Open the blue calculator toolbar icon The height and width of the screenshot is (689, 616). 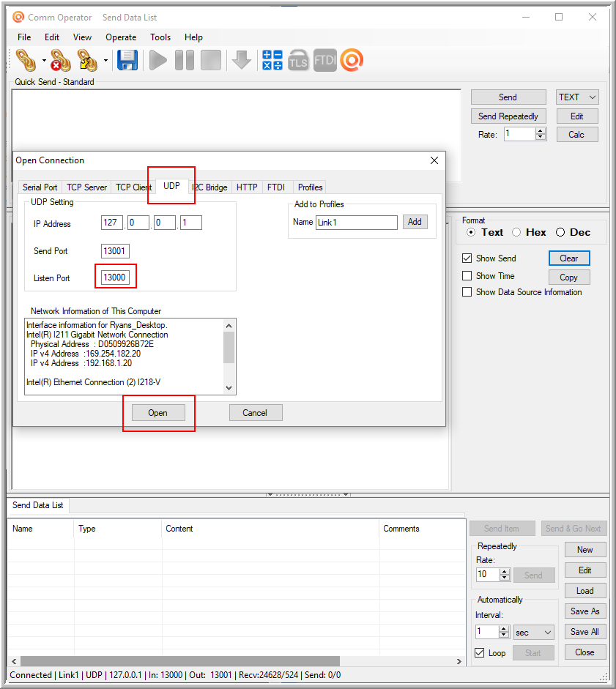coord(272,60)
